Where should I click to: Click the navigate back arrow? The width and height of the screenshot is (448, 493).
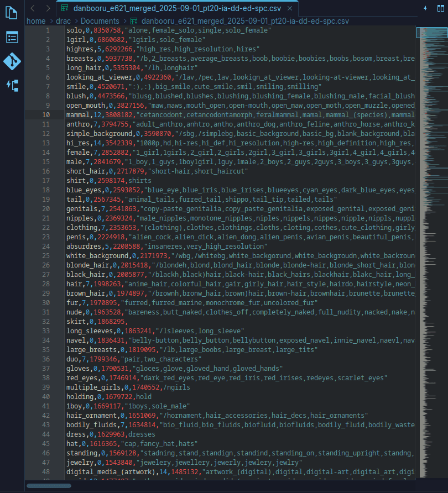33,8
